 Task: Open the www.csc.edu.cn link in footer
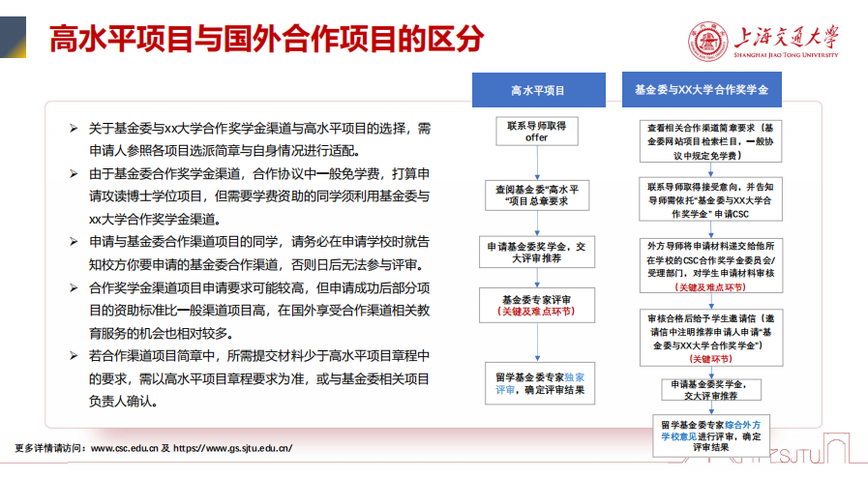coord(124,448)
